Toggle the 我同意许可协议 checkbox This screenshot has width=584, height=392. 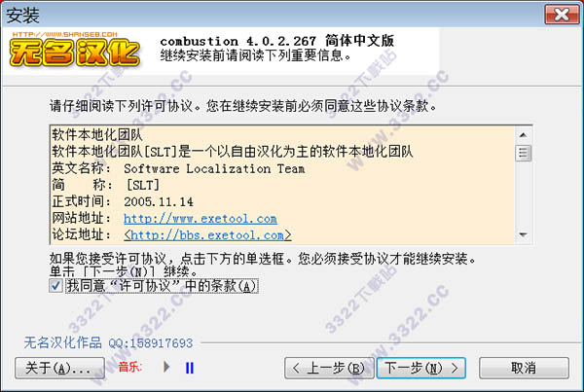click(55, 286)
